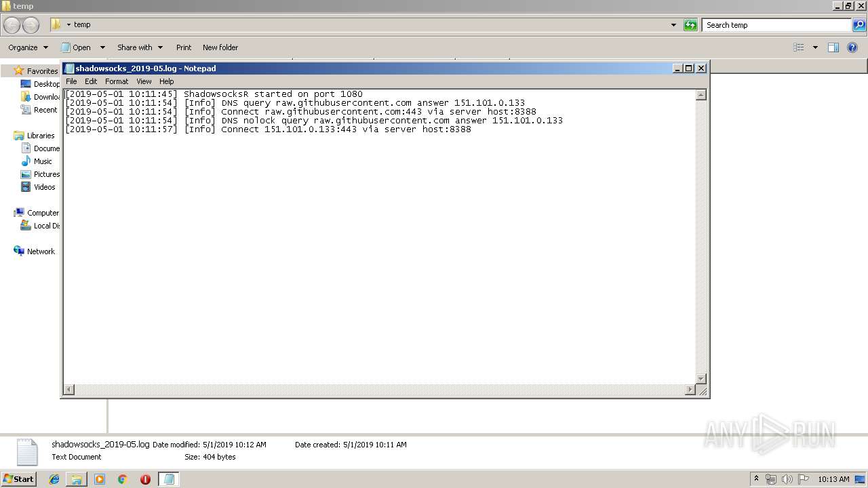Click Notepad vertical scrollbar up arrow

[701, 95]
